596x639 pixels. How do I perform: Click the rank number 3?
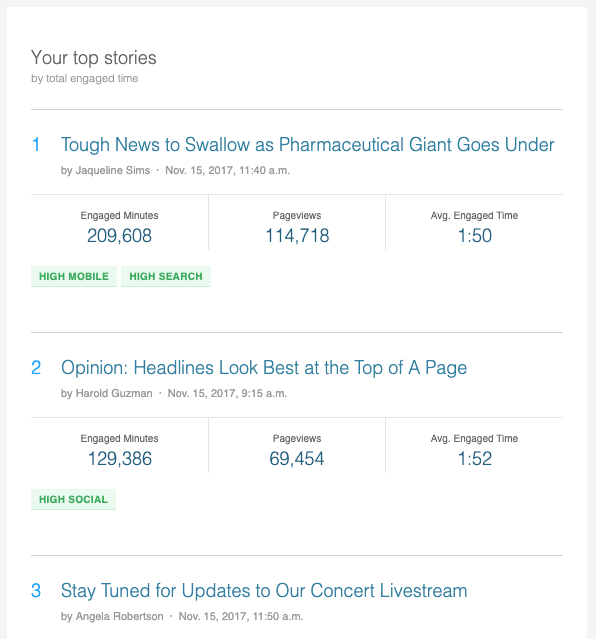[36, 591]
